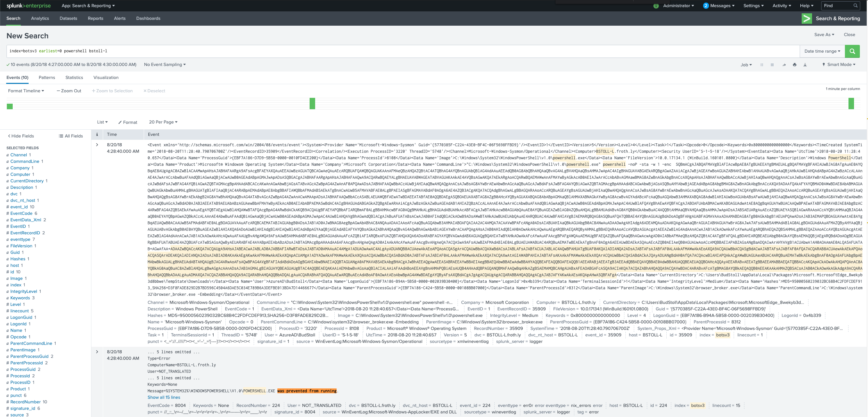Go to the Alerts nav tab
The image size is (868, 417).
pyautogui.click(x=120, y=19)
